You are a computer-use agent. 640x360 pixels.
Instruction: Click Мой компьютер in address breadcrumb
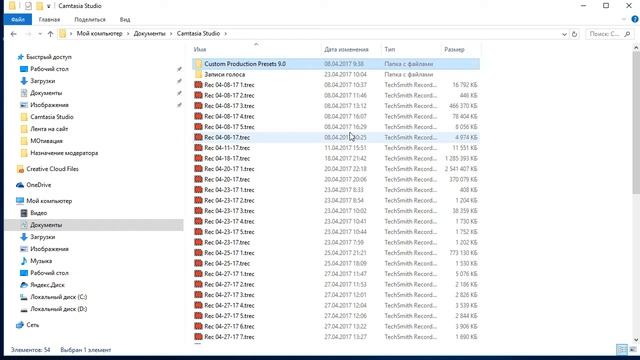[x=100, y=33]
